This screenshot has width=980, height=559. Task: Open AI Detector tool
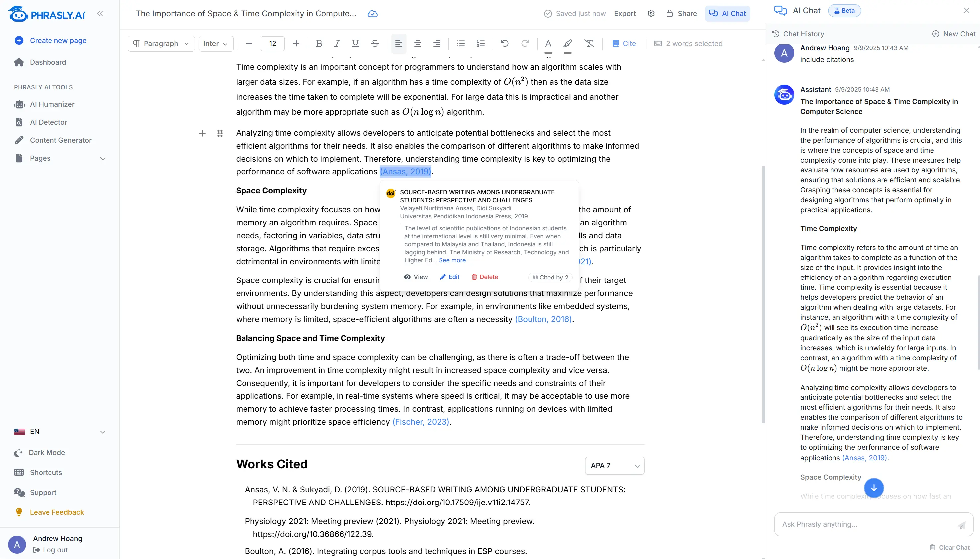(x=40, y=122)
